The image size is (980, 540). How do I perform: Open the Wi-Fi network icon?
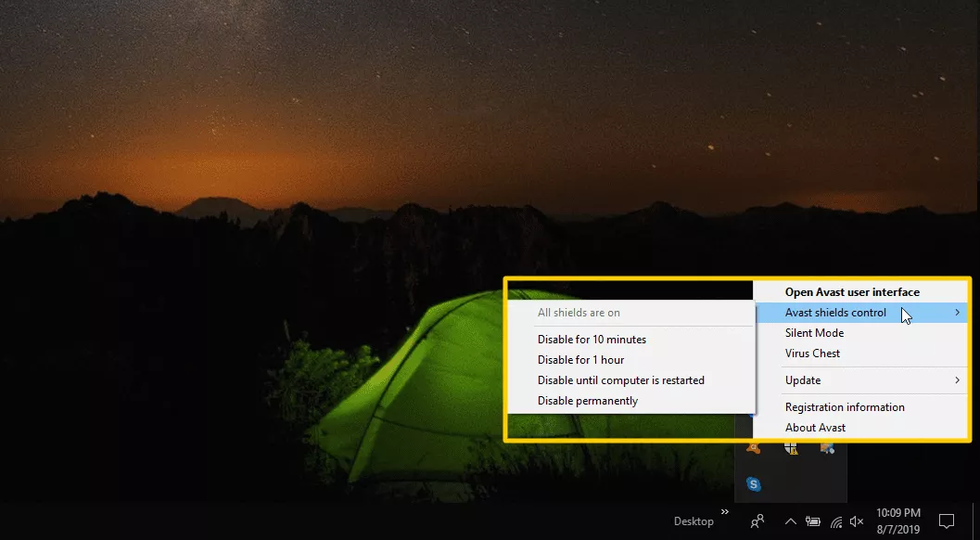835,521
